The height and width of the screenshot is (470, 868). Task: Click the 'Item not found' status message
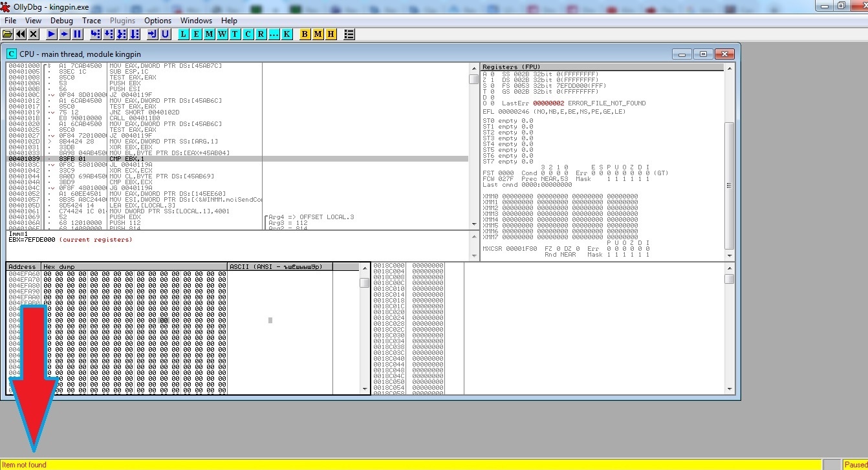pyautogui.click(x=25, y=464)
